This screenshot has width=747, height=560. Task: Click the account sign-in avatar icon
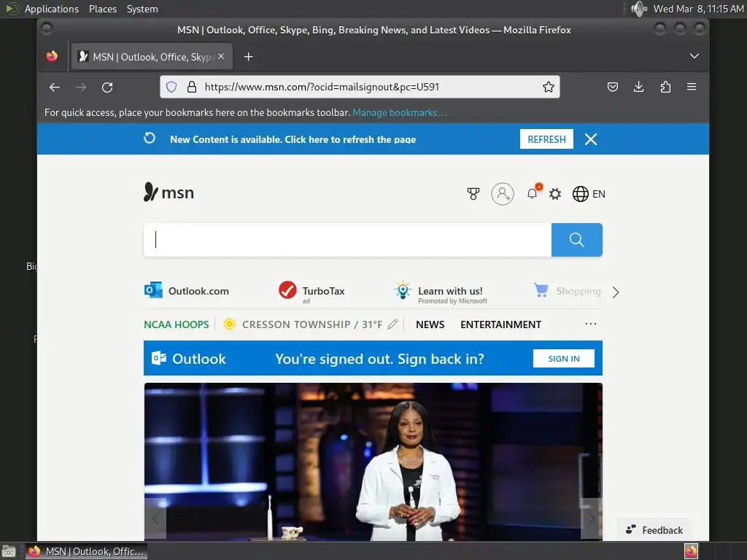tap(503, 194)
